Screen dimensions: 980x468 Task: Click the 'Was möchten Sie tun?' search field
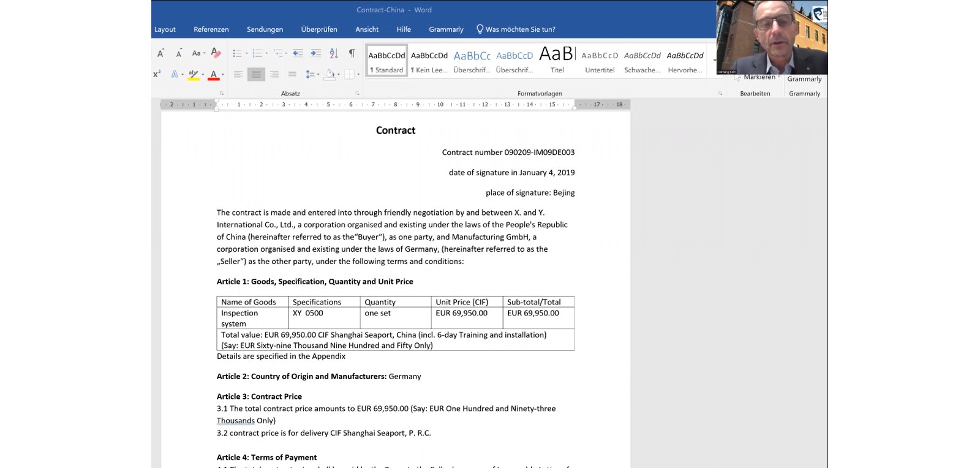tap(520, 29)
